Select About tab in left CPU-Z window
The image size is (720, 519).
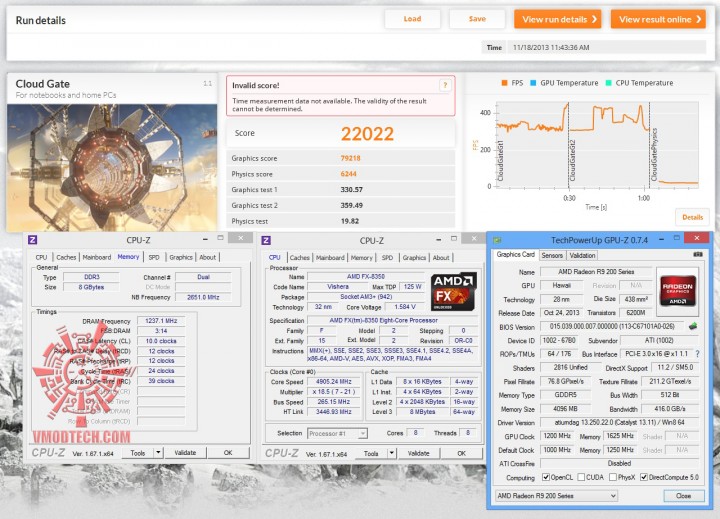pyautogui.click(x=208, y=257)
